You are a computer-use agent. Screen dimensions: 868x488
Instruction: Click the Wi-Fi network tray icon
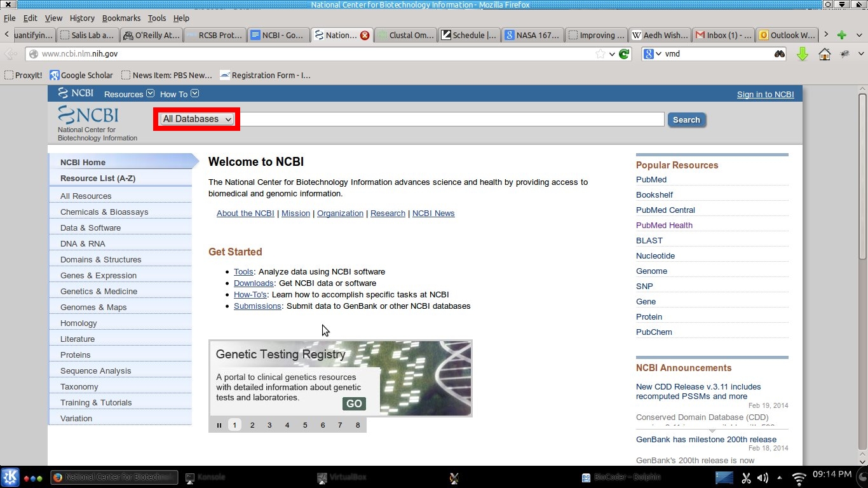tap(799, 478)
